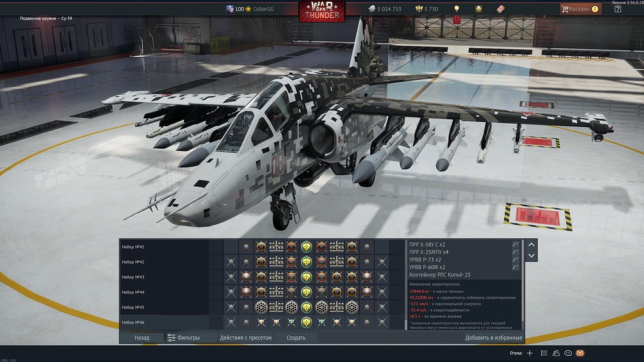Click the text УРВВ Р-60М х2
Viewport: 644px width, 362px height.
tap(427, 267)
